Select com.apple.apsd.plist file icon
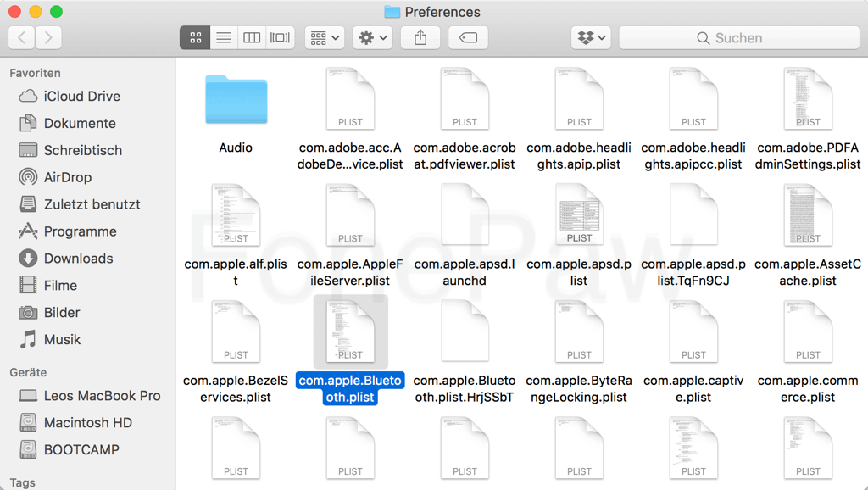 [x=579, y=214]
